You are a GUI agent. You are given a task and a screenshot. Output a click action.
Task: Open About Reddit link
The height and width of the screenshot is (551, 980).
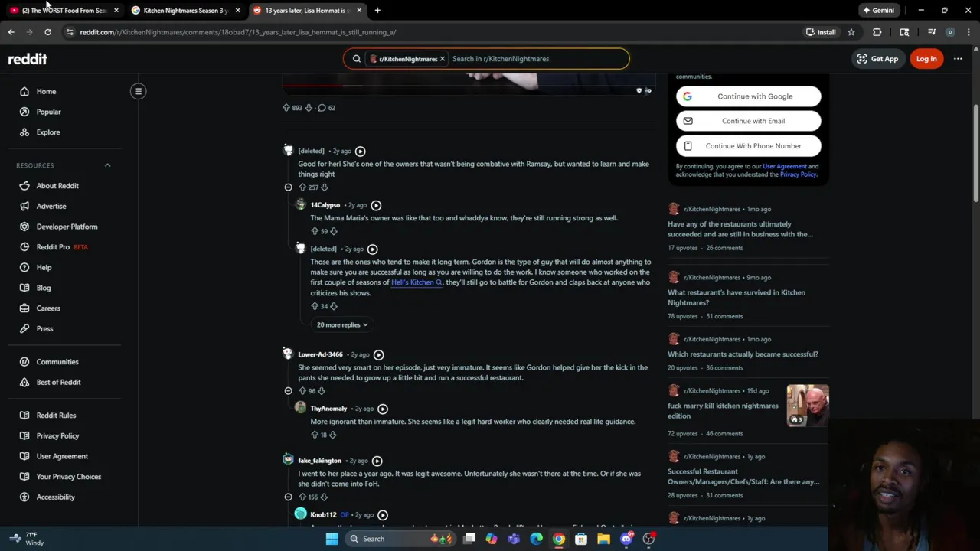pos(57,186)
